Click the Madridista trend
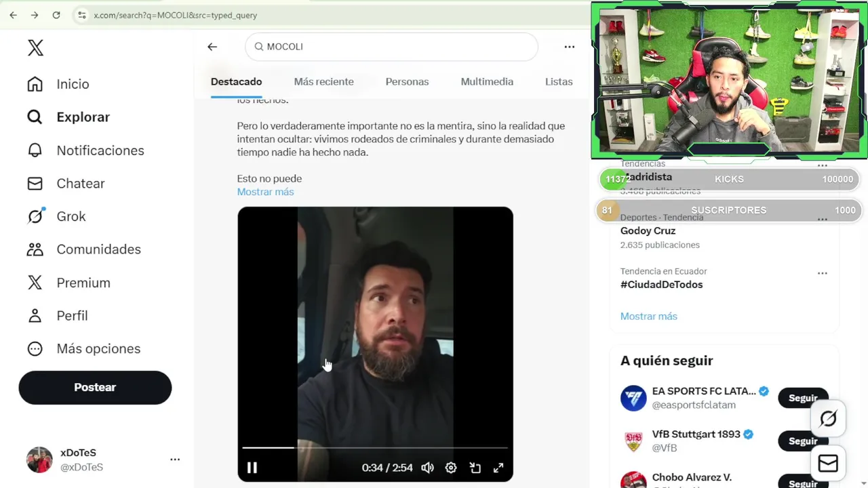The image size is (868, 488). click(x=646, y=177)
